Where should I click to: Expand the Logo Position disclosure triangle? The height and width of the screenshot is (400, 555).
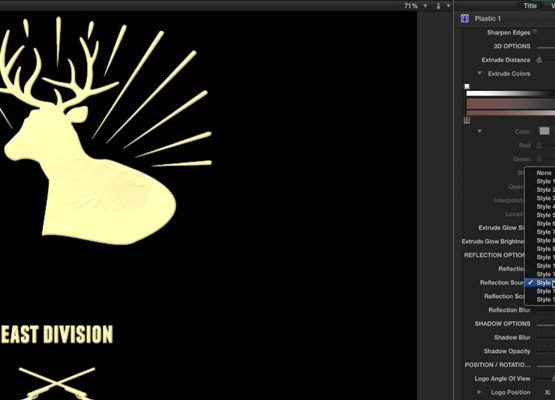(x=479, y=392)
